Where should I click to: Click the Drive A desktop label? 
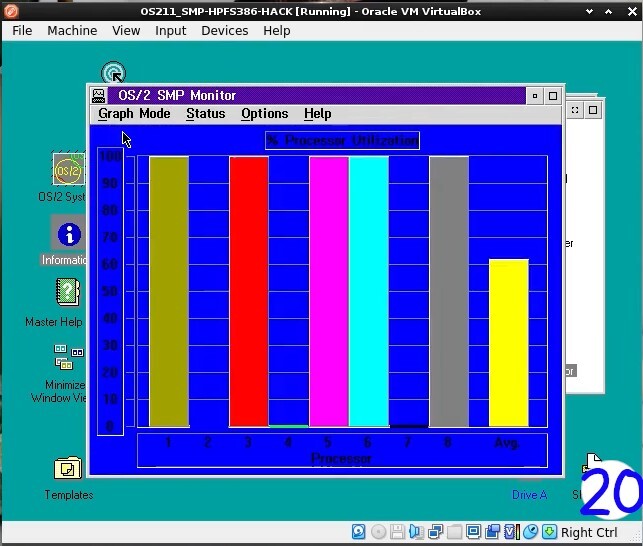coord(529,495)
